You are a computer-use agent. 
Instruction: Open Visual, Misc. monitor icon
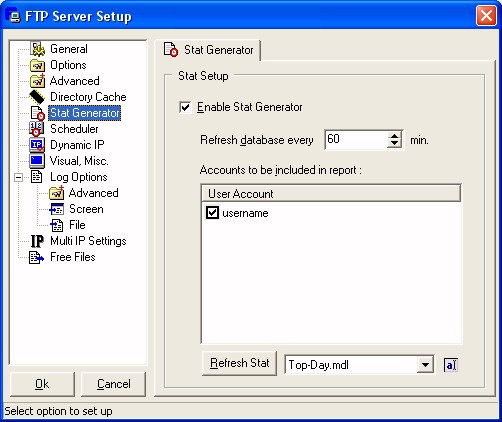37,161
